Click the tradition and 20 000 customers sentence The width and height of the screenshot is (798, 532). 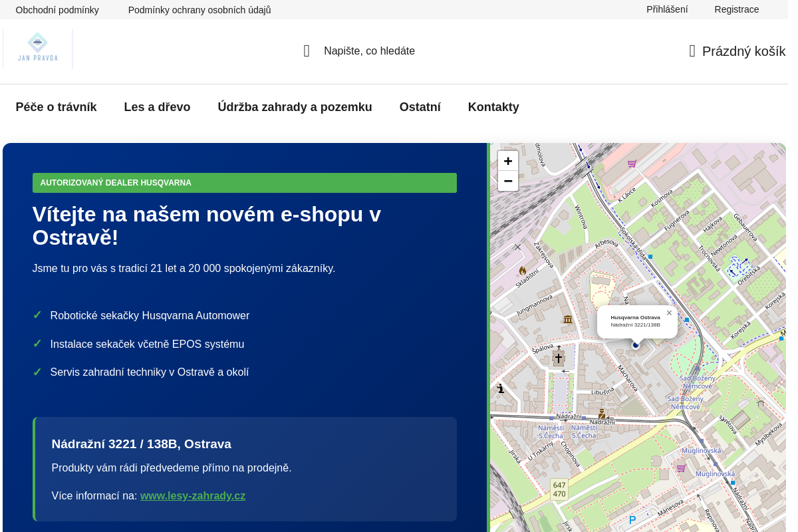(184, 269)
